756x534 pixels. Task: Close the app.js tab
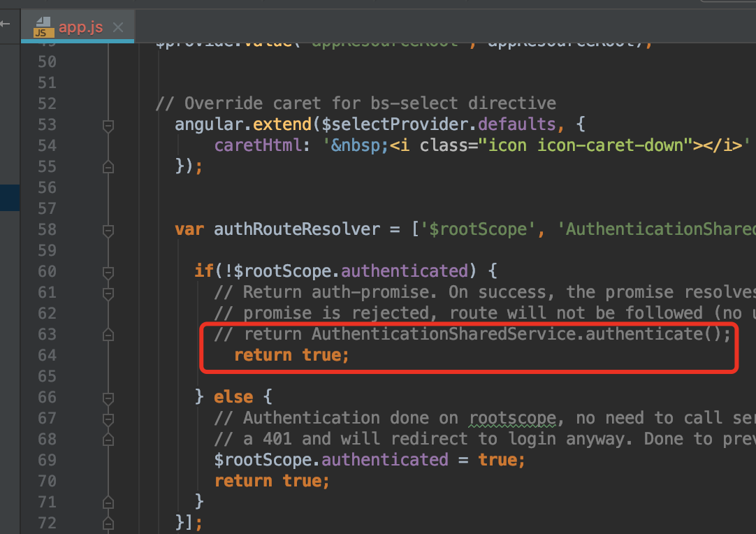(118, 27)
